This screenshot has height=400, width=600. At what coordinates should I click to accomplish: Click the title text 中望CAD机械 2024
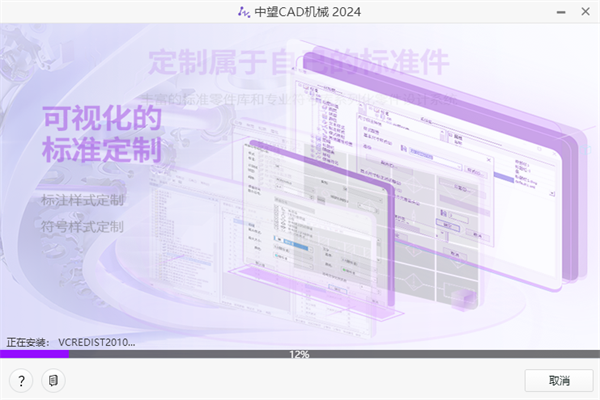tap(308, 12)
